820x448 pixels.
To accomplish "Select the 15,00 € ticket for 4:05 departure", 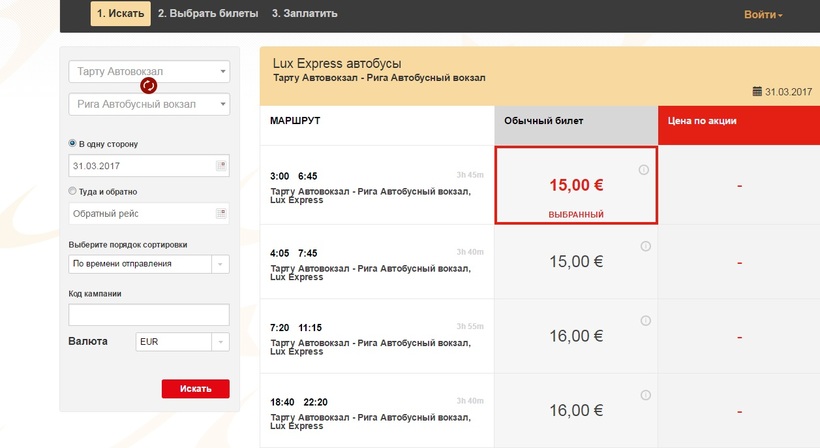I will (x=576, y=262).
